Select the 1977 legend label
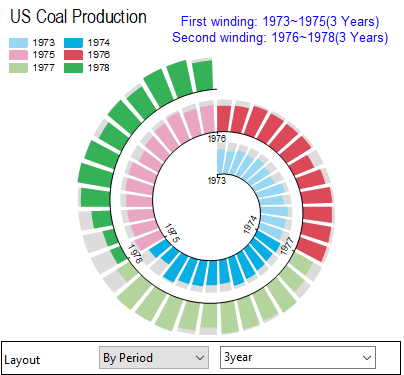 [x=44, y=68]
